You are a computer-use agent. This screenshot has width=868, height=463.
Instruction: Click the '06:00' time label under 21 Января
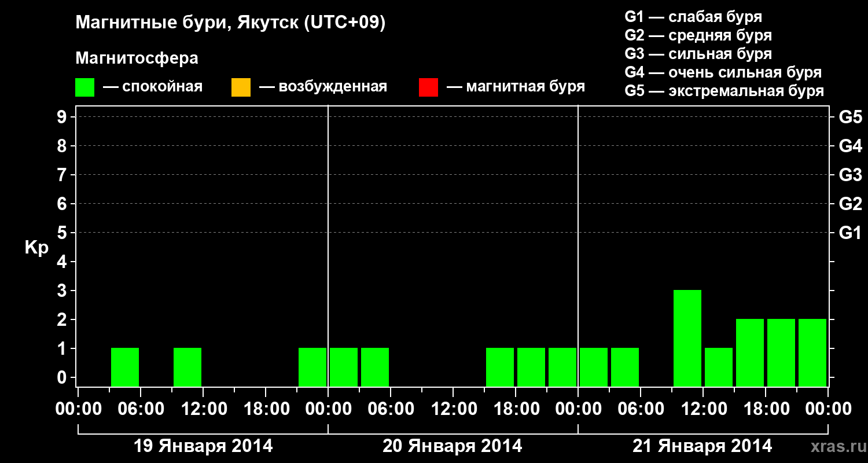[641, 409]
